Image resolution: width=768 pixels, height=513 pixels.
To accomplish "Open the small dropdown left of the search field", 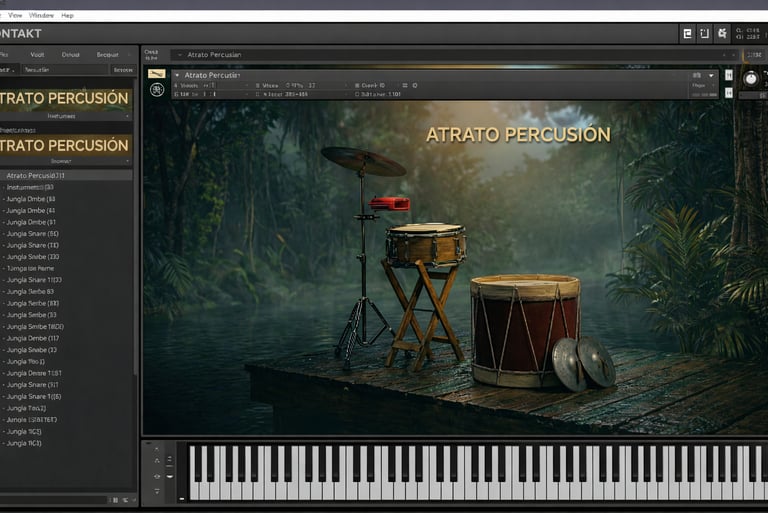I will [x=8, y=70].
